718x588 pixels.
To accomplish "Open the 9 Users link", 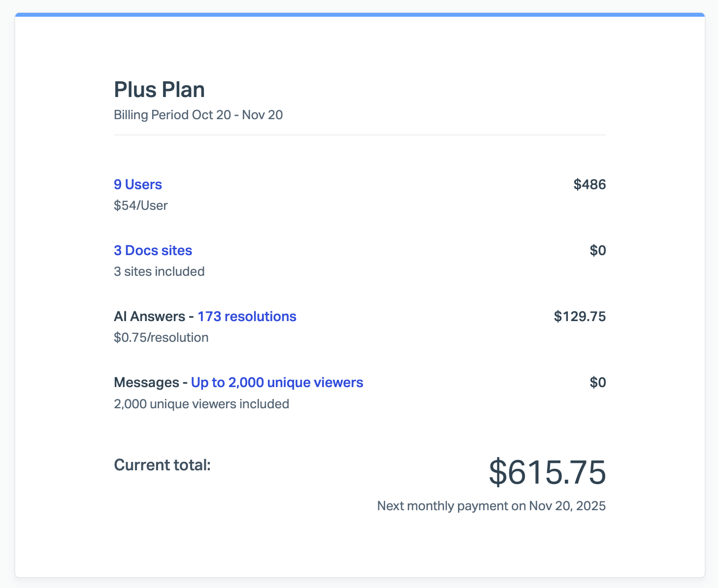I will pyautogui.click(x=138, y=185).
